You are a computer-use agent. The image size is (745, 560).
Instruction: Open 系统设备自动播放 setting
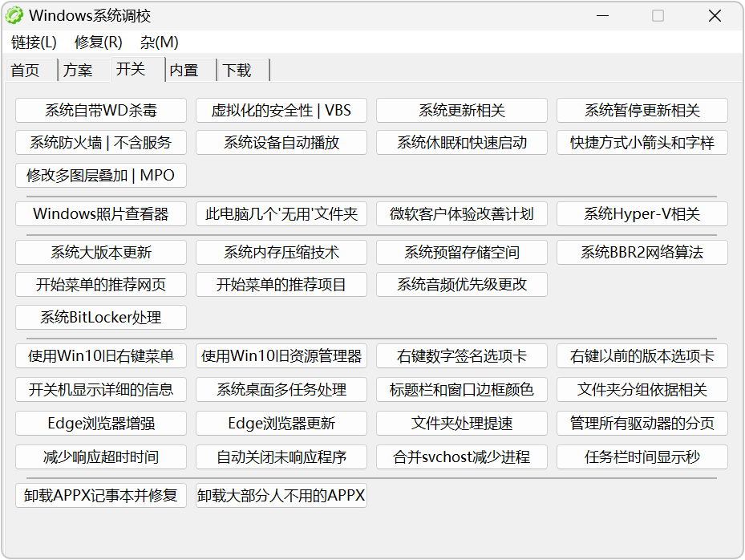(281, 143)
